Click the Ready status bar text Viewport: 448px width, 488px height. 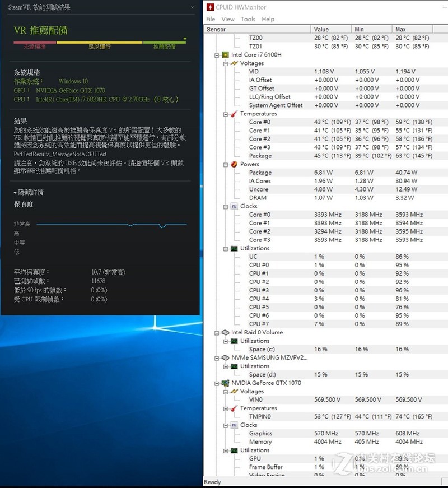point(212,482)
